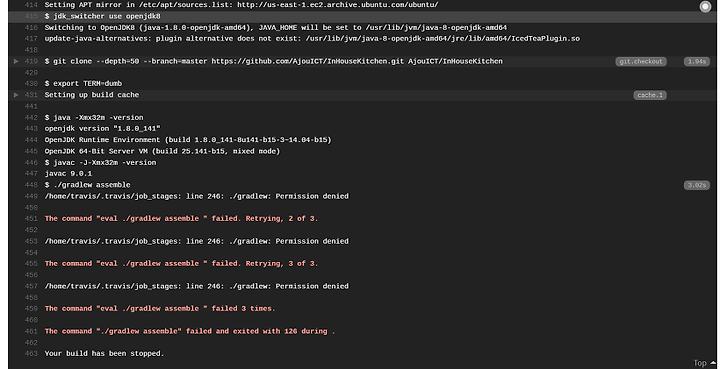
Task: Select line number 431
Action: pos(31,95)
